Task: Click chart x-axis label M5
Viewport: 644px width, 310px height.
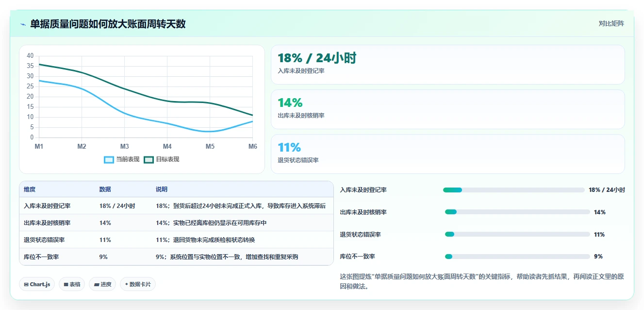Action: coord(210,146)
